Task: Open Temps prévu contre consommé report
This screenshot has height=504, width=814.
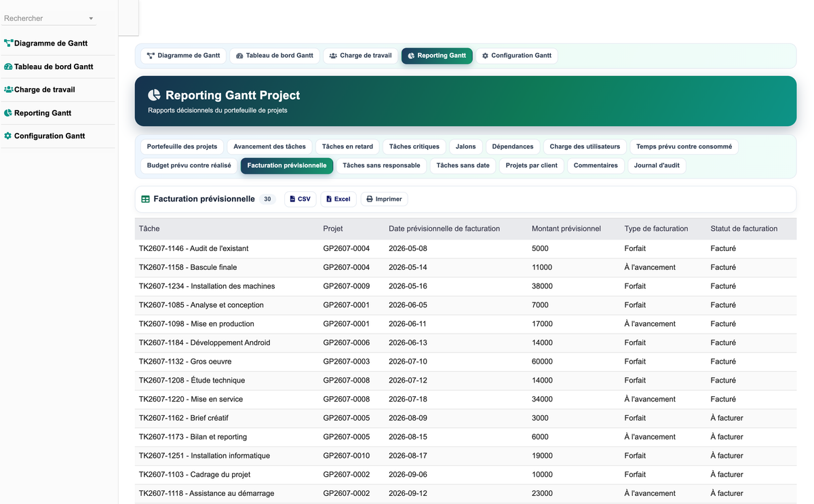Action: click(684, 147)
